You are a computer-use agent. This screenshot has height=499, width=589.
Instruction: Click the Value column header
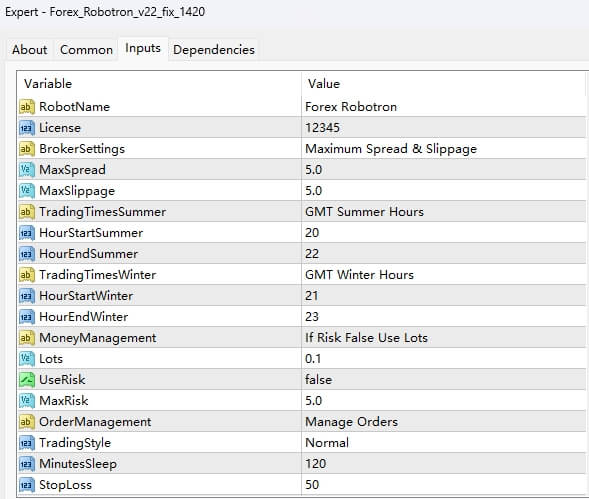[444, 84]
